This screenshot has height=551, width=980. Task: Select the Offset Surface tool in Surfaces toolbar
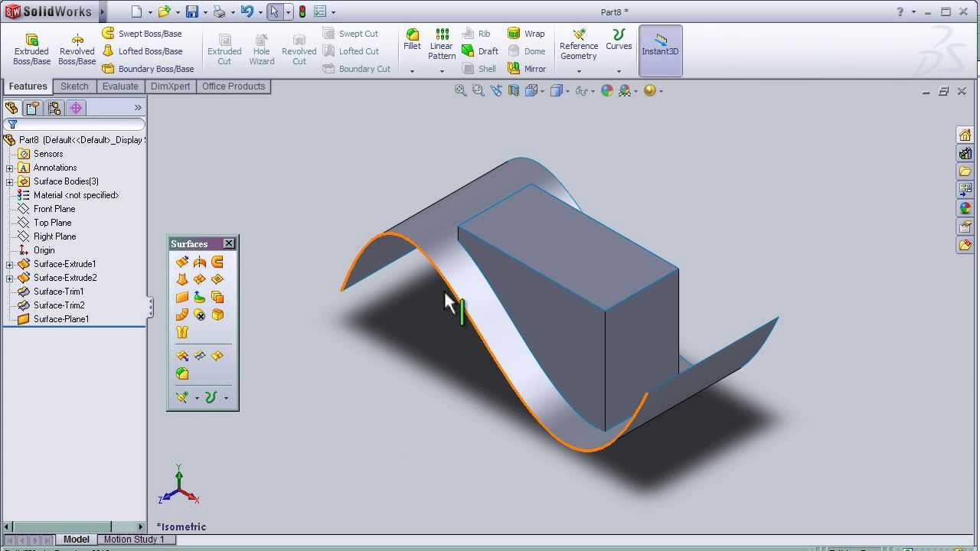pyautogui.click(x=217, y=297)
